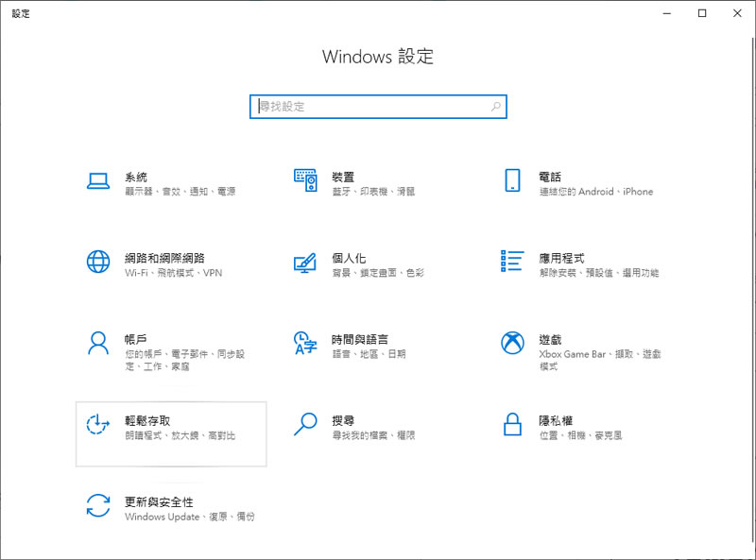The image size is (756, 560).
Task: Open the 時間與語言 clock icon
Action: click(x=305, y=343)
